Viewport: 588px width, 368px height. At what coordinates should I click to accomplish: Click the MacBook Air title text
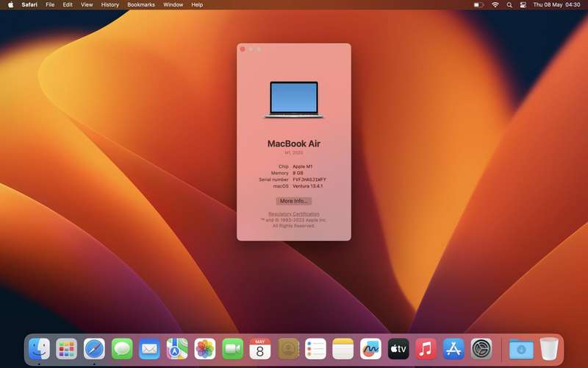[x=293, y=144]
